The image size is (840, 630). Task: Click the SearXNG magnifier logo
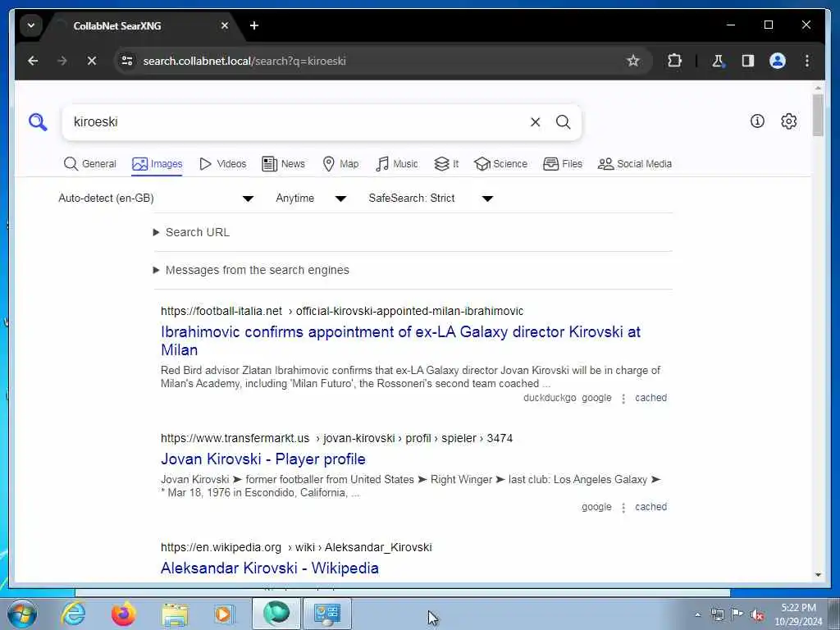tap(38, 122)
